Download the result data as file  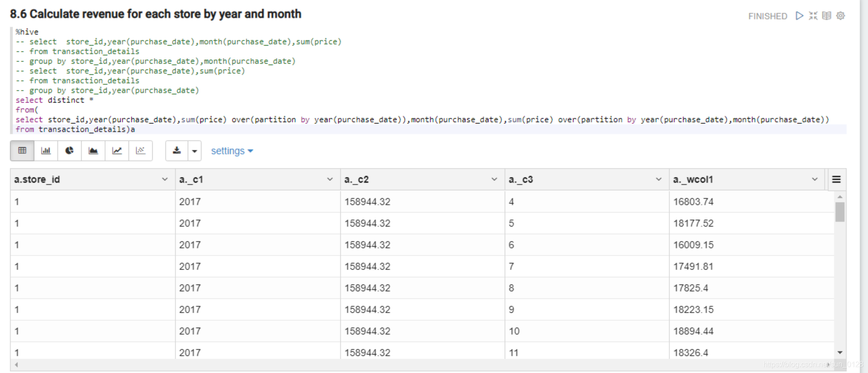pos(177,151)
